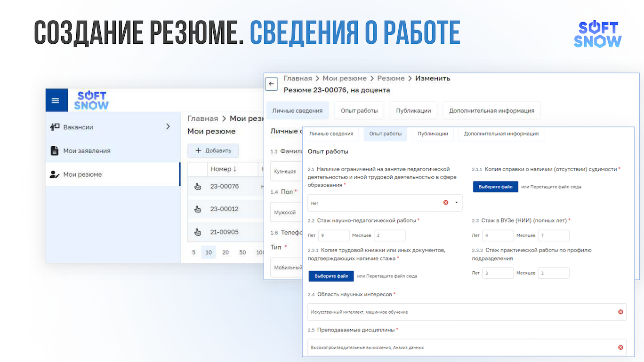Click Выберите файл for судимости certificate
The width and height of the screenshot is (644, 362).
tap(496, 187)
